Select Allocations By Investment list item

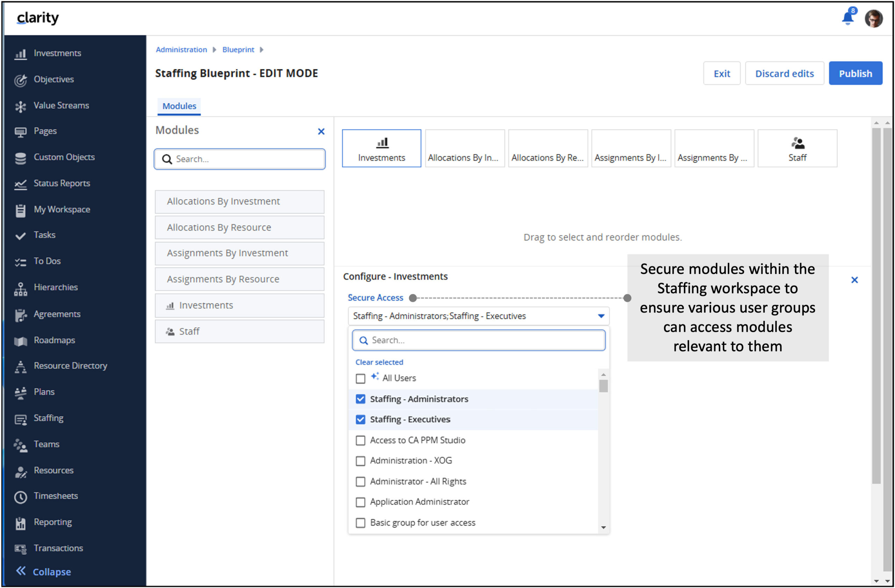coord(239,202)
